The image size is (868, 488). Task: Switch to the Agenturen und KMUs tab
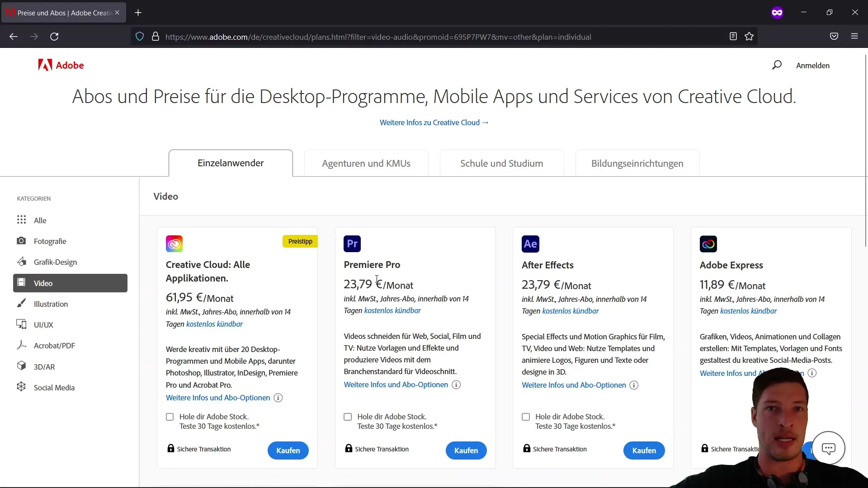(366, 163)
